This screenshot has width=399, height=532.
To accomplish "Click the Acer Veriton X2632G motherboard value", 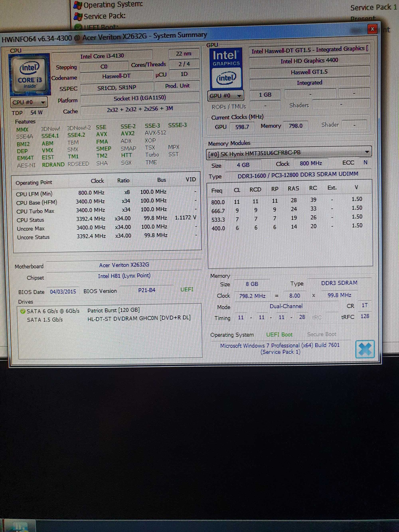I will [124, 265].
